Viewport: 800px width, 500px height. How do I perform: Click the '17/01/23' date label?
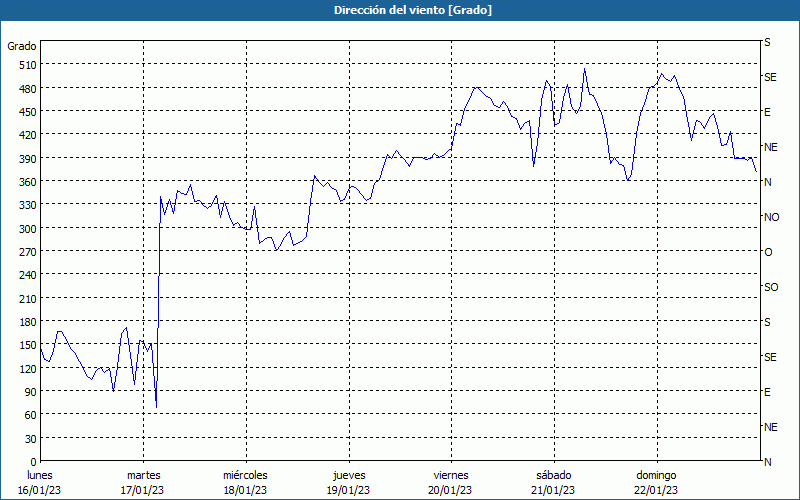pos(142,490)
